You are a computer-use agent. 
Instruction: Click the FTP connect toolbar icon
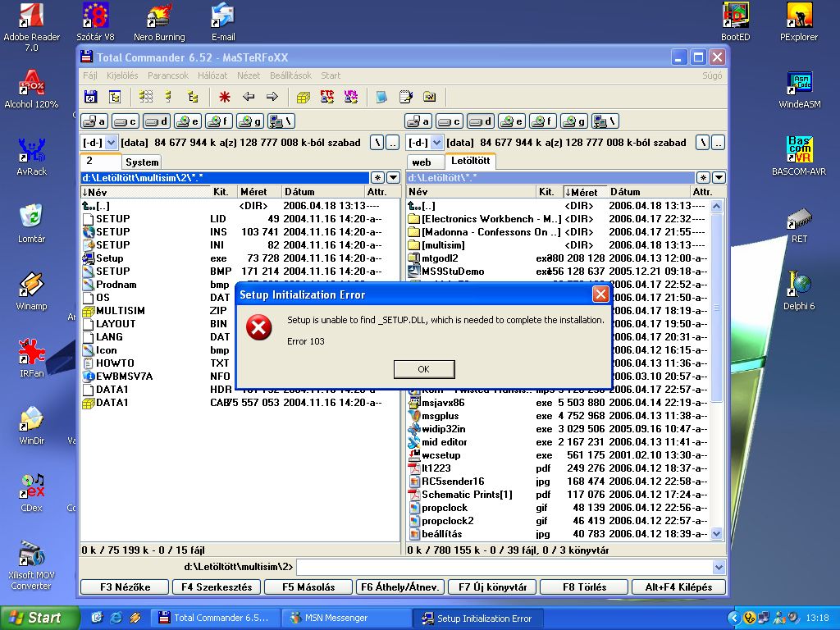pyautogui.click(x=327, y=97)
